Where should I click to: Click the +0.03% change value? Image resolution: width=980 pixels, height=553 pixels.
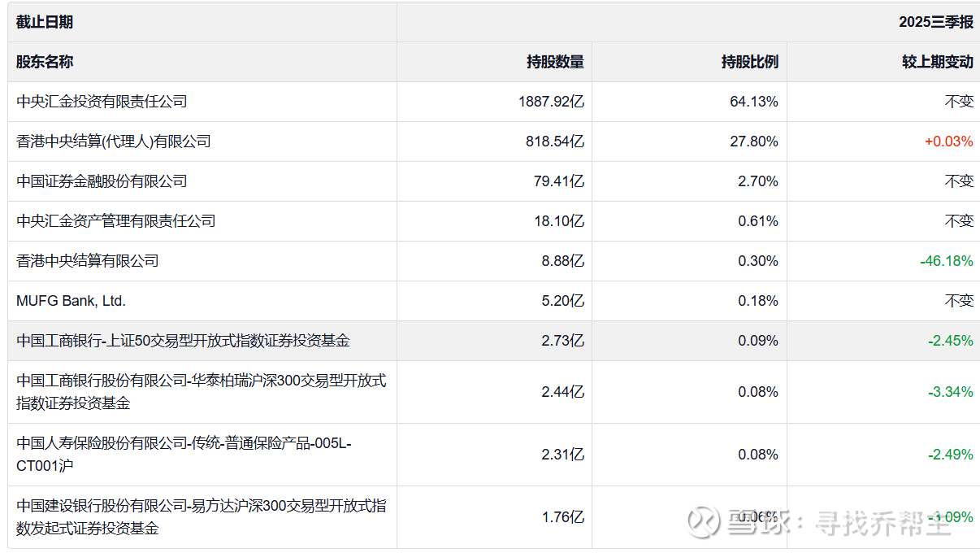tap(948, 142)
